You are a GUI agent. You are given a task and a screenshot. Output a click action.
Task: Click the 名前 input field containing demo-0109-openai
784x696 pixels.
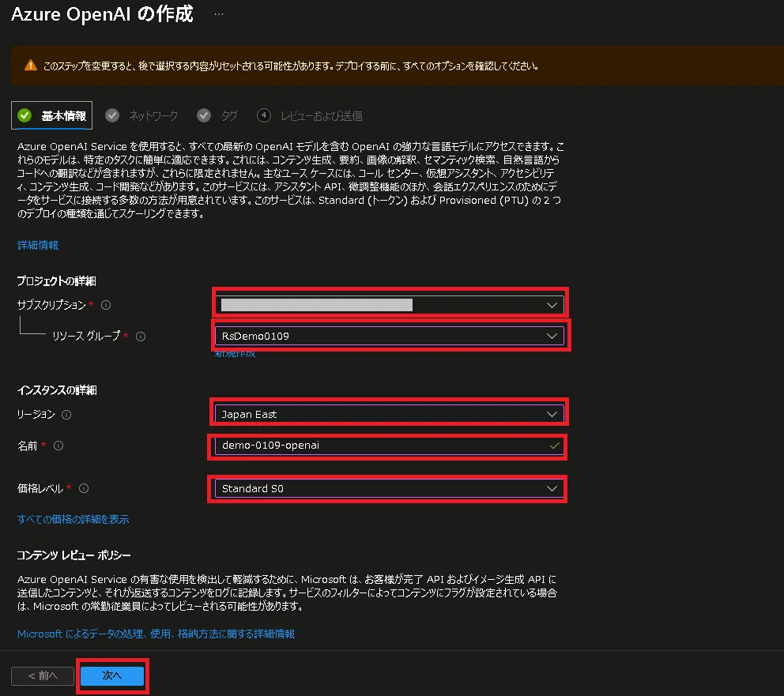pyautogui.click(x=390, y=446)
